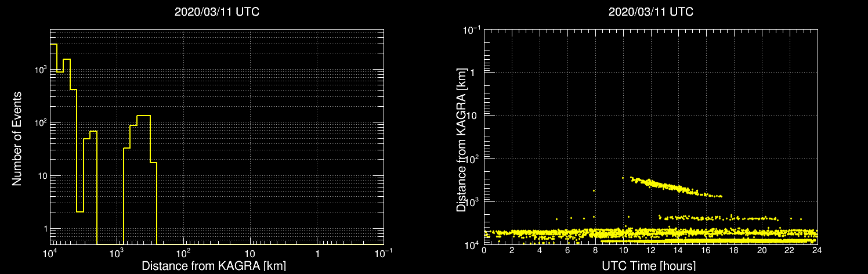Screen dimensions: 868x274
Task: Click the 10^4 tick label on histogram x-axis
Action: 50,253
